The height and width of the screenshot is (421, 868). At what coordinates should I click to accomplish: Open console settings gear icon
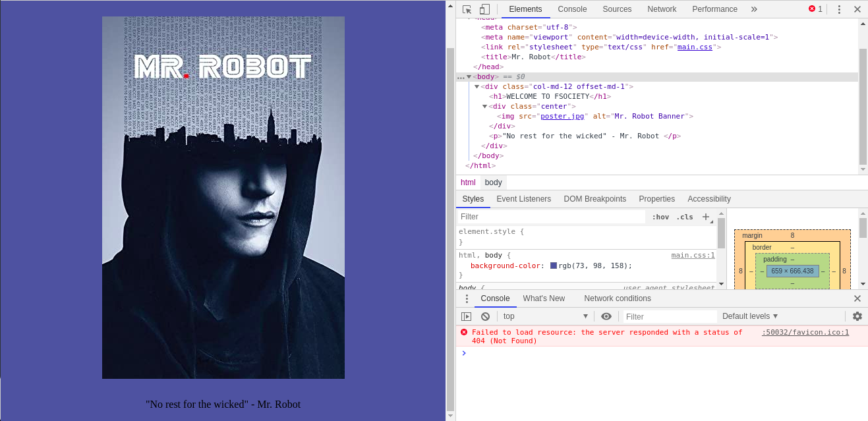[857, 316]
